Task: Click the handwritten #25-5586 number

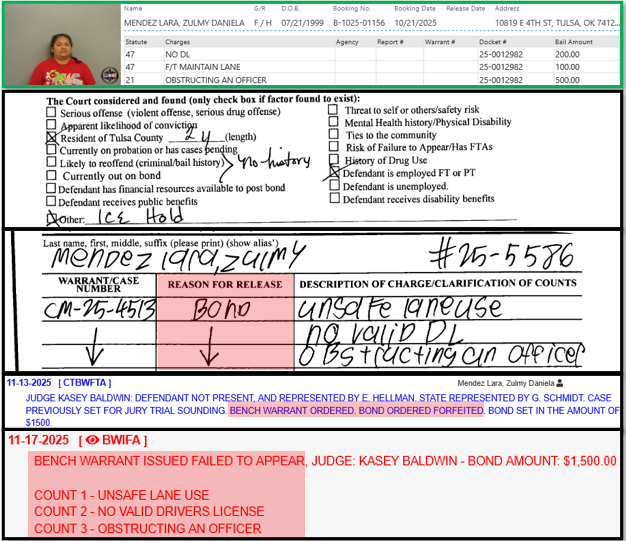Action: pos(502,255)
